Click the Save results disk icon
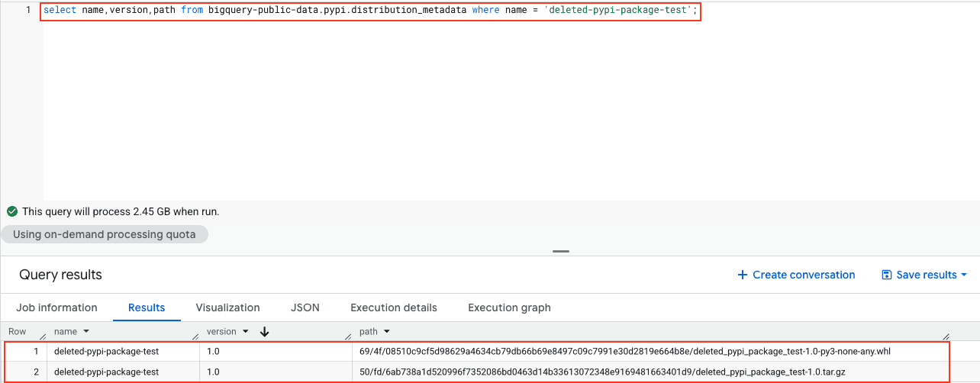980x383 pixels. pos(886,275)
